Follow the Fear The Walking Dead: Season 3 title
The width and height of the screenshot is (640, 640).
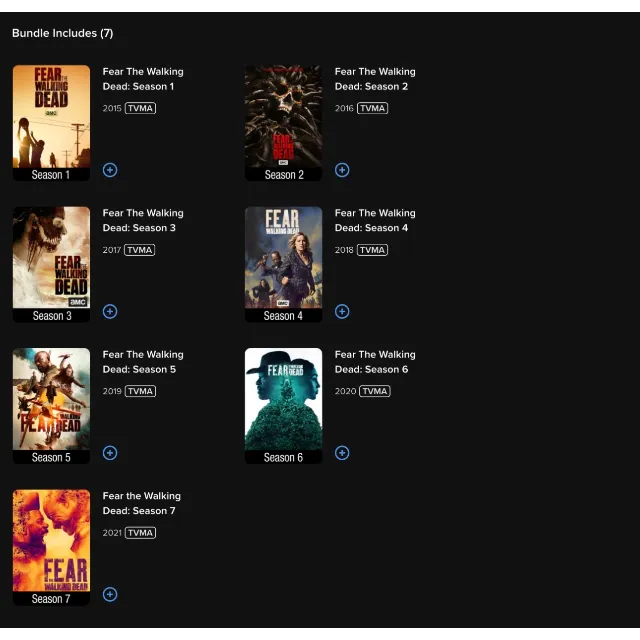coord(143,220)
